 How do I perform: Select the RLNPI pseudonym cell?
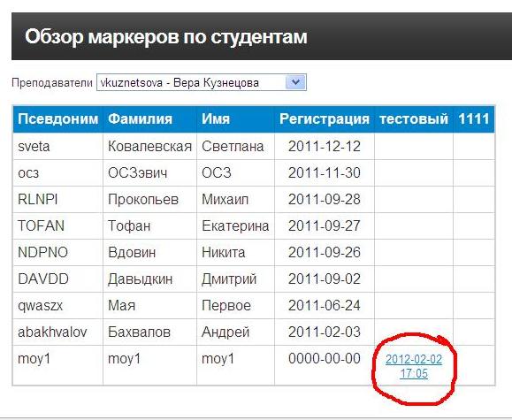(x=57, y=199)
